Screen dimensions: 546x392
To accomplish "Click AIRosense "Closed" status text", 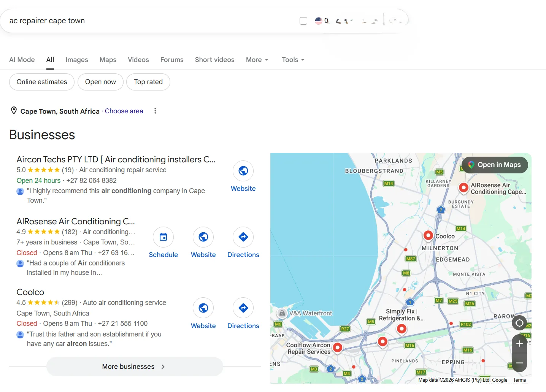I will coord(27,253).
